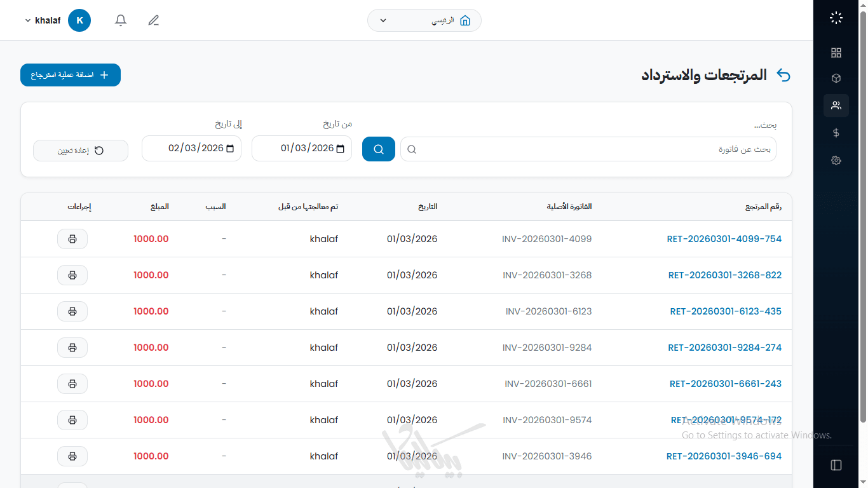Click the pencil edit icon in header
The width and height of the screenshot is (868, 488).
point(153,20)
